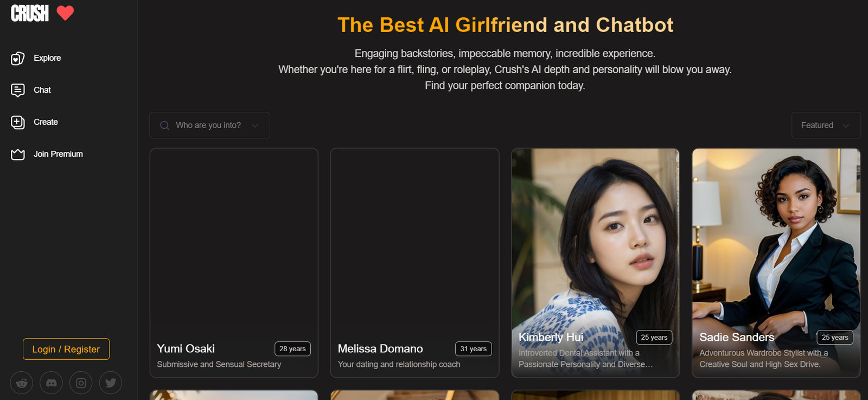Click the Crush heart logo
Viewport: 868px width, 400px height.
65,13
